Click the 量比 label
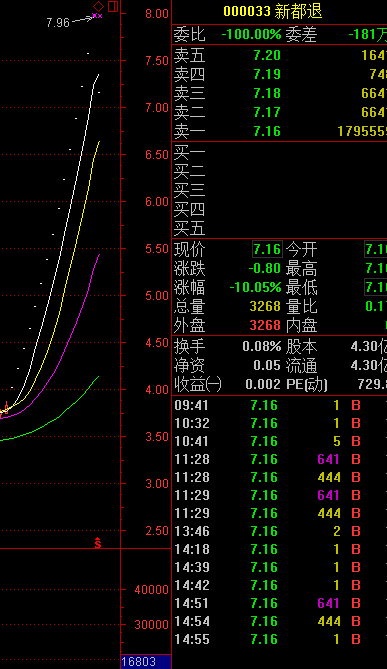The image size is (387, 669). (x=301, y=306)
